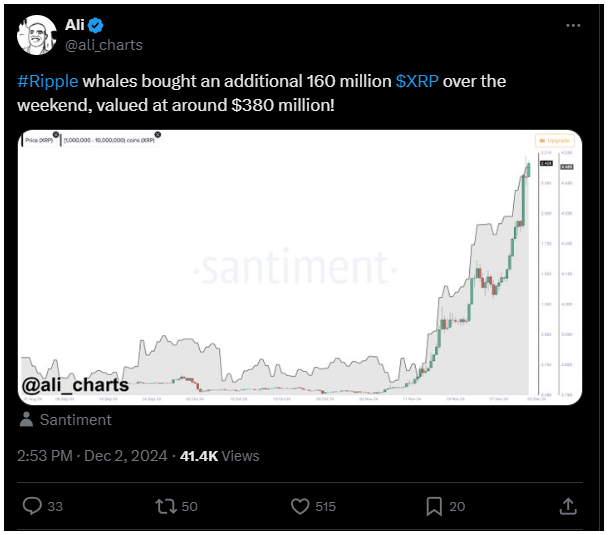Like the post with the heart icon
The image size is (608, 535).
[x=300, y=506]
